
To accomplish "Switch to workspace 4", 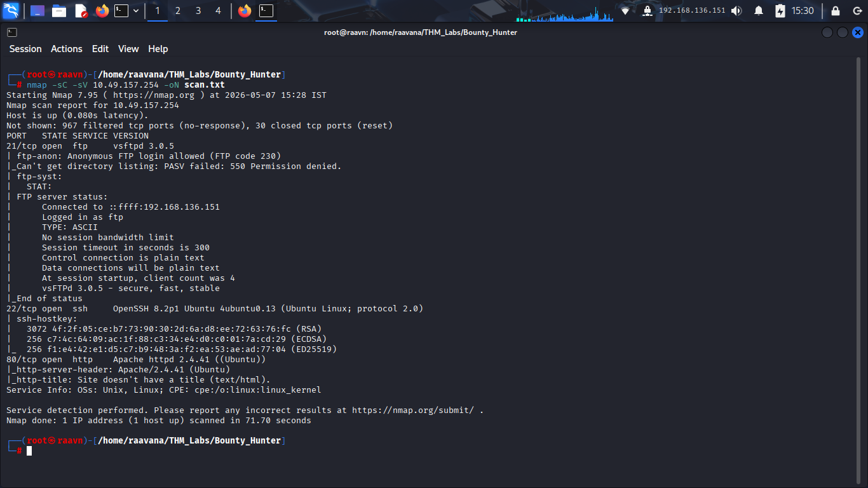I will coord(219,11).
